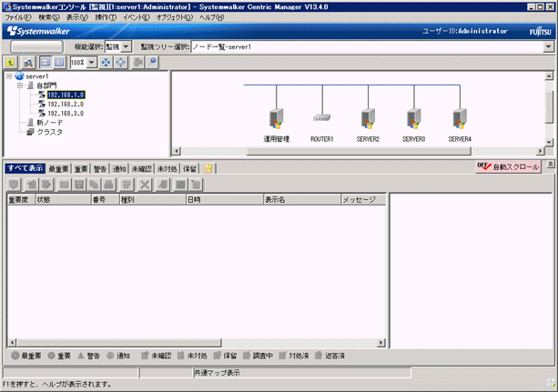Click the ROUTER1 node icon in the map
This screenshot has height=392, width=558.
tap(322, 118)
